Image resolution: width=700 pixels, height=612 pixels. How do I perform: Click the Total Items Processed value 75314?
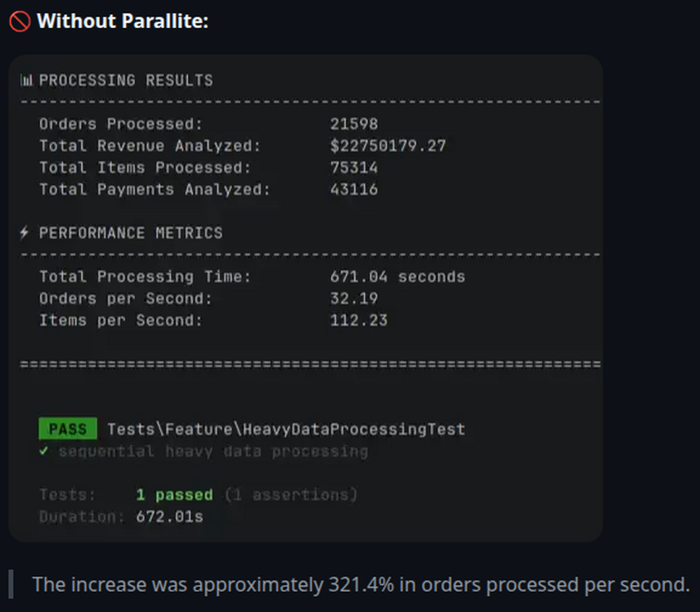[x=353, y=168]
